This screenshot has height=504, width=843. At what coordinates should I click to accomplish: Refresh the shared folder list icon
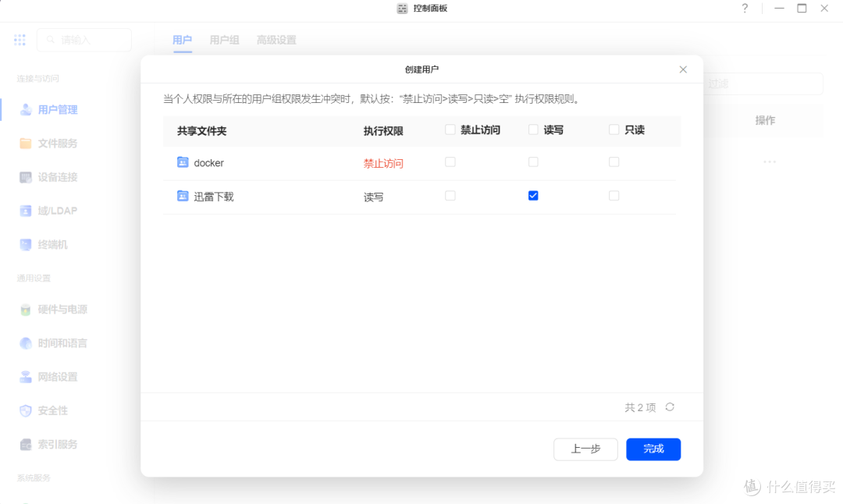click(670, 407)
